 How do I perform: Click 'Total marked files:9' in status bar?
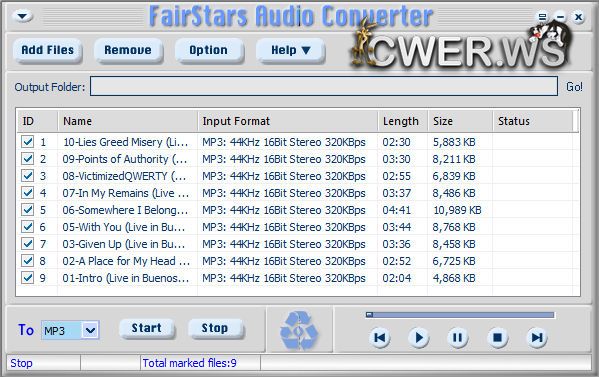[x=189, y=363]
